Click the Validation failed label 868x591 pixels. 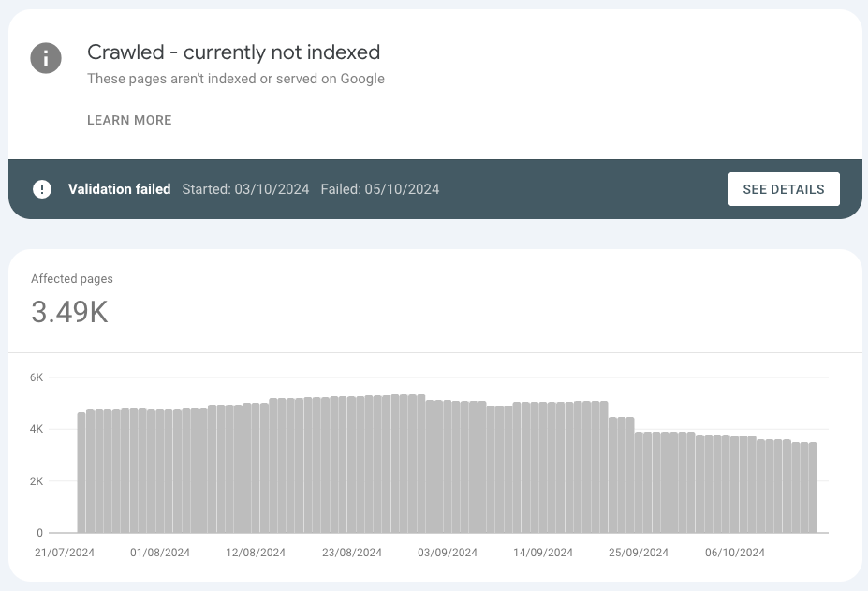point(120,189)
